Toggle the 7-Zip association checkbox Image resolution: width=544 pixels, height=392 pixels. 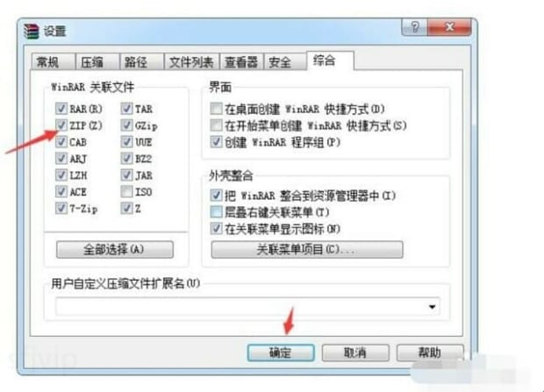pyautogui.click(x=61, y=208)
